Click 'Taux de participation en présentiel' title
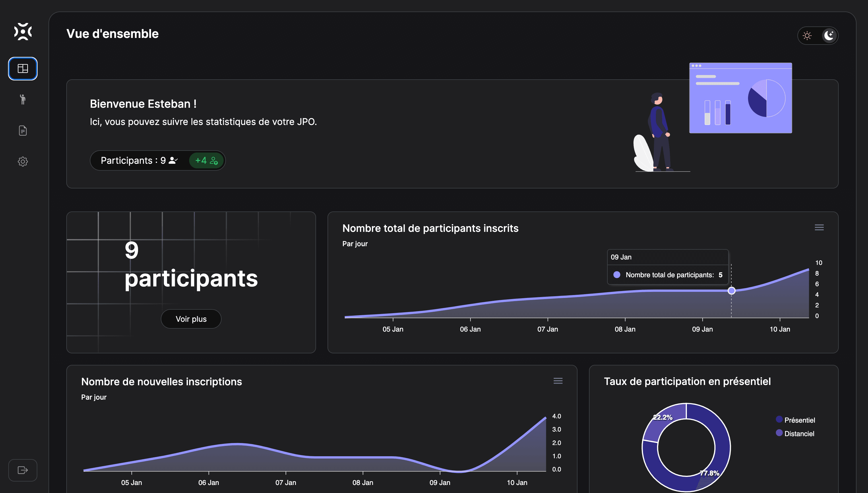868x493 pixels. pyautogui.click(x=687, y=382)
